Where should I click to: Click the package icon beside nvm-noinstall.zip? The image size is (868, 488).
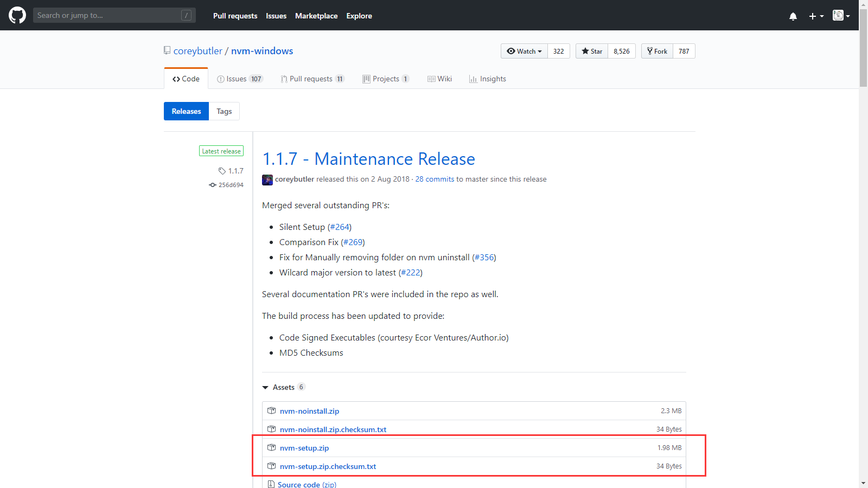[x=272, y=410]
